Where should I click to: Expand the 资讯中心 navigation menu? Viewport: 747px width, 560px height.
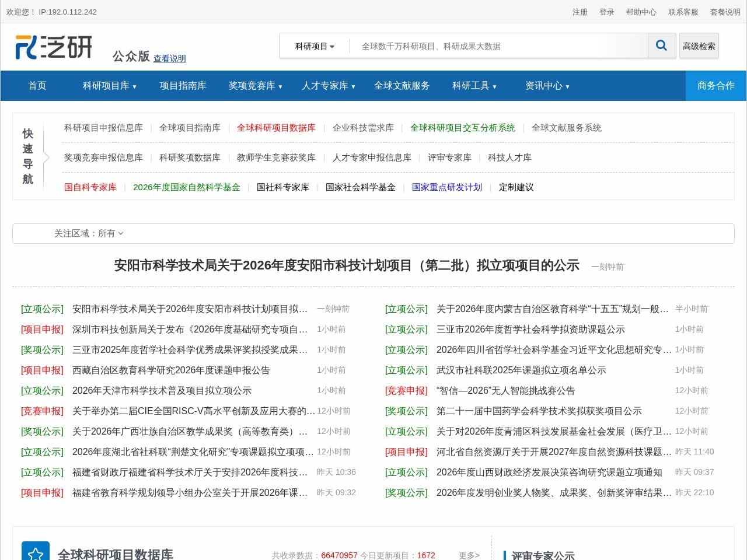(x=547, y=86)
